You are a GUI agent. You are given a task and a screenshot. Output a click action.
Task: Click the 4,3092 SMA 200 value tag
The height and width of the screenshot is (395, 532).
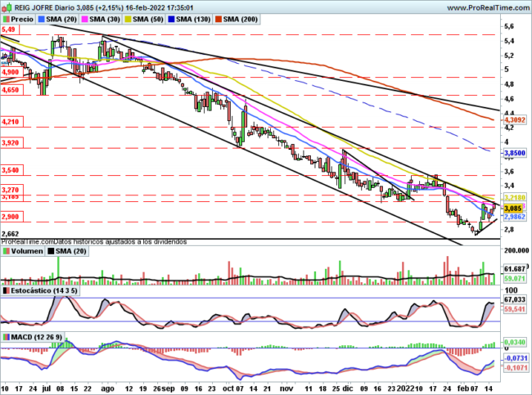514,120
